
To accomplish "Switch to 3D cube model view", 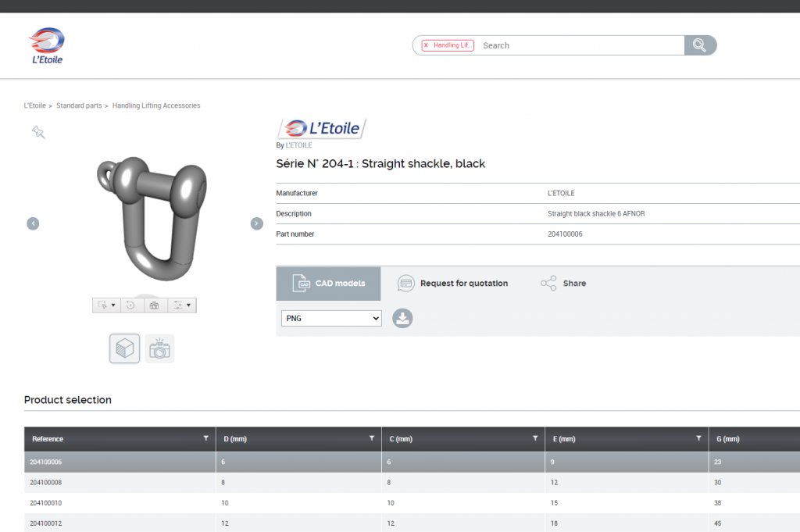I will (x=124, y=348).
